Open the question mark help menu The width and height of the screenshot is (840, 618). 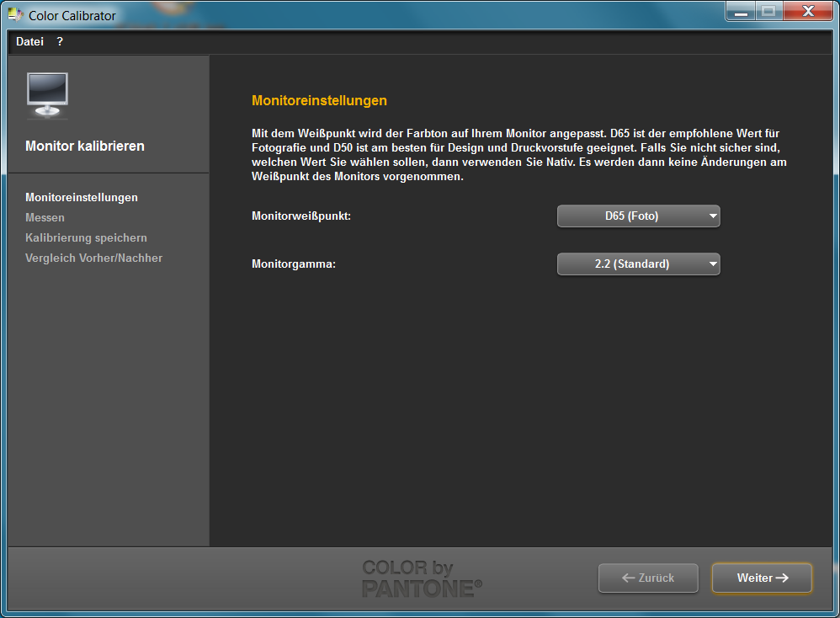coord(60,41)
